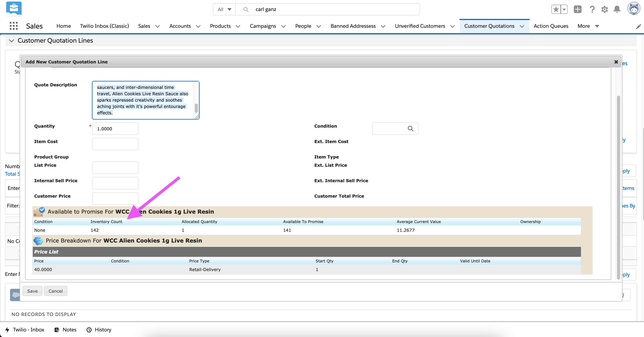This screenshot has height=337, width=644.
Task: Open the App Launcher grid icon
Action: pyautogui.click(x=13, y=26)
